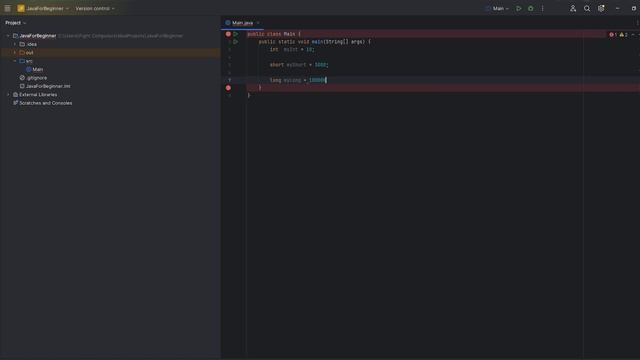
Task: Remove breakpoint on closing brace line
Action: (x=228, y=88)
